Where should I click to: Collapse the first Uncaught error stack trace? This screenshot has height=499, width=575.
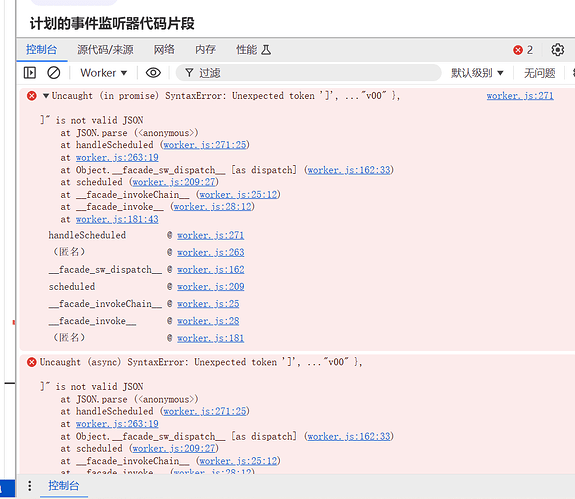pyautogui.click(x=46, y=96)
